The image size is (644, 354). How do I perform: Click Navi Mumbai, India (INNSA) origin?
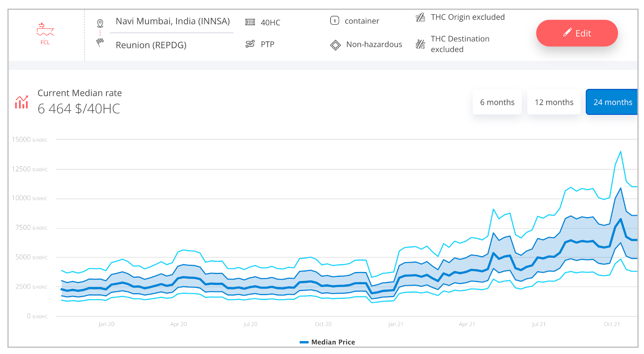(173, 21)
